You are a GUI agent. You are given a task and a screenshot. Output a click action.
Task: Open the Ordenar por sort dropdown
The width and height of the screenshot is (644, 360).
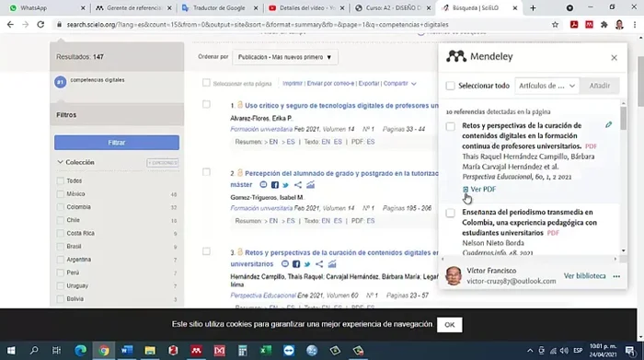285,57
